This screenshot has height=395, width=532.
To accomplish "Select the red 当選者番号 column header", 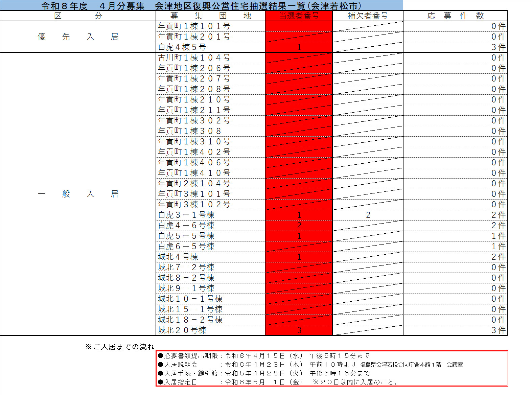I will click(299, 16).
